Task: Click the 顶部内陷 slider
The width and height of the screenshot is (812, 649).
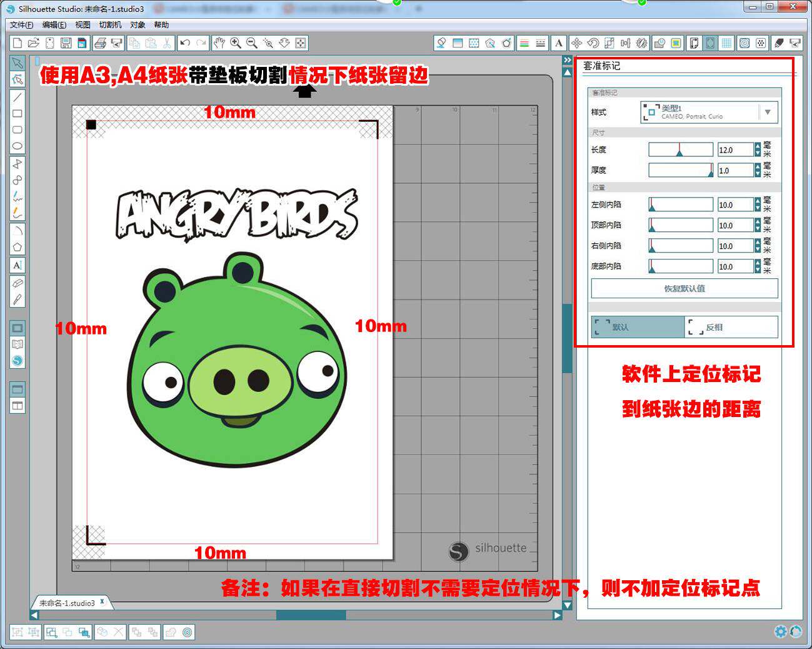Action: [681, 225]
